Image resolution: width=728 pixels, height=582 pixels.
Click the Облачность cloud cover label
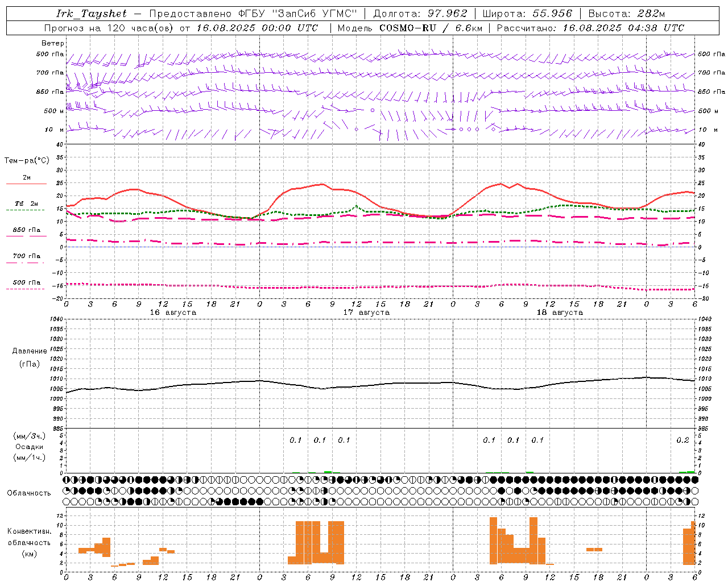point(29,493)
